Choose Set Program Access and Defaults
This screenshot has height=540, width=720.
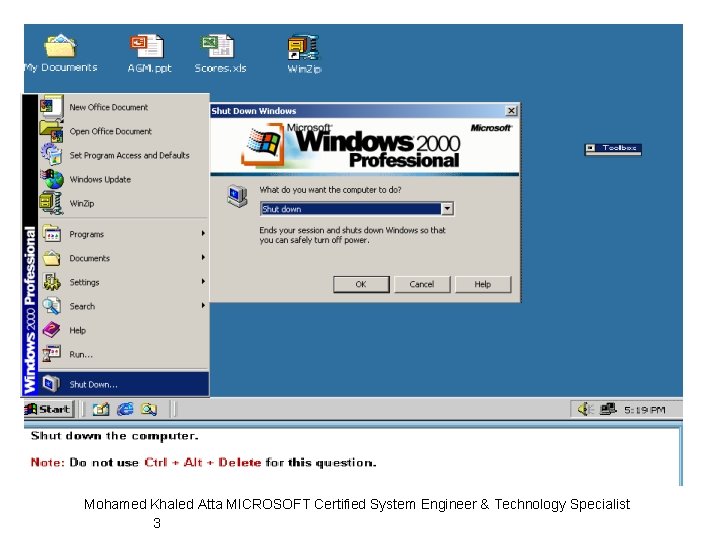124,155
